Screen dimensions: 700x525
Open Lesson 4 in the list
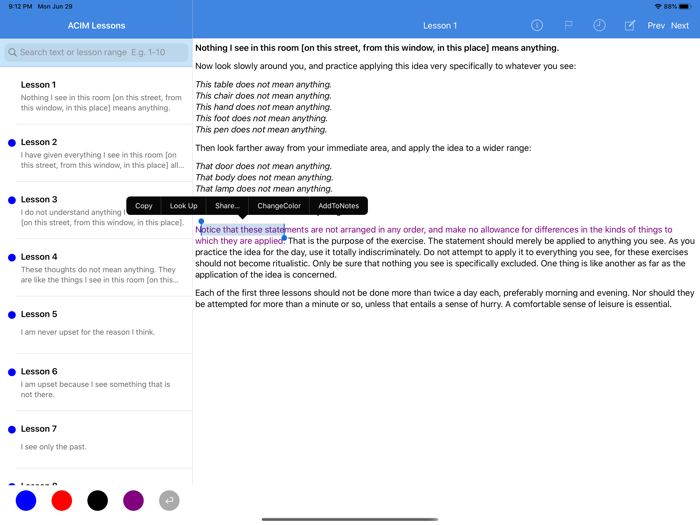coord(96,268)
